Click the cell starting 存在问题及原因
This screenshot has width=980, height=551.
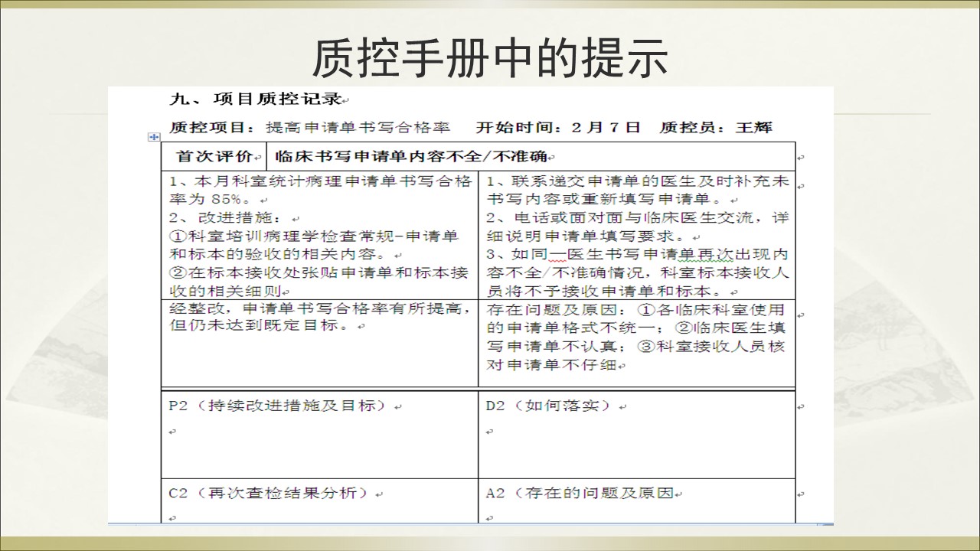tap(637, 344)
